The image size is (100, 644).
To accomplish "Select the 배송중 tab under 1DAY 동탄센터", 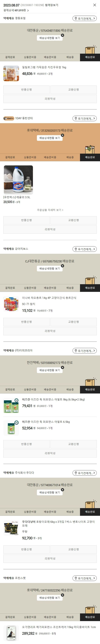I will click(x=70, y=157).
